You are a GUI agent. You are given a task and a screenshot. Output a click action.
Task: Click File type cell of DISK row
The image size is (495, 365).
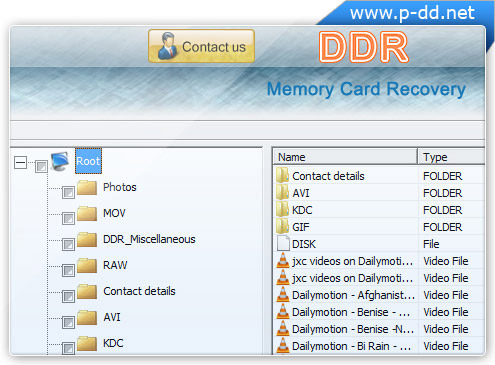431,244
